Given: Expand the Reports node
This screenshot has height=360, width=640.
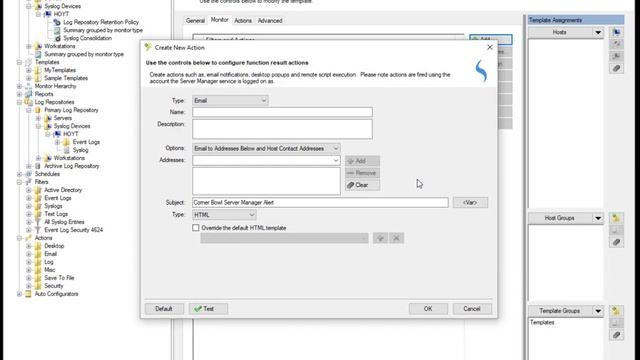Looking at the screenshot, I should [x=19, y=94].
